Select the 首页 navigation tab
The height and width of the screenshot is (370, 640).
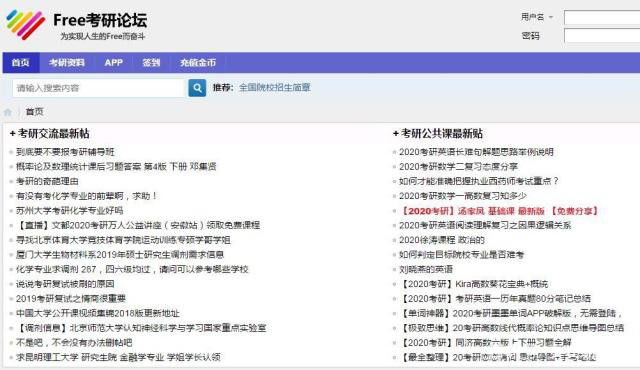click(x=21, y=63)
